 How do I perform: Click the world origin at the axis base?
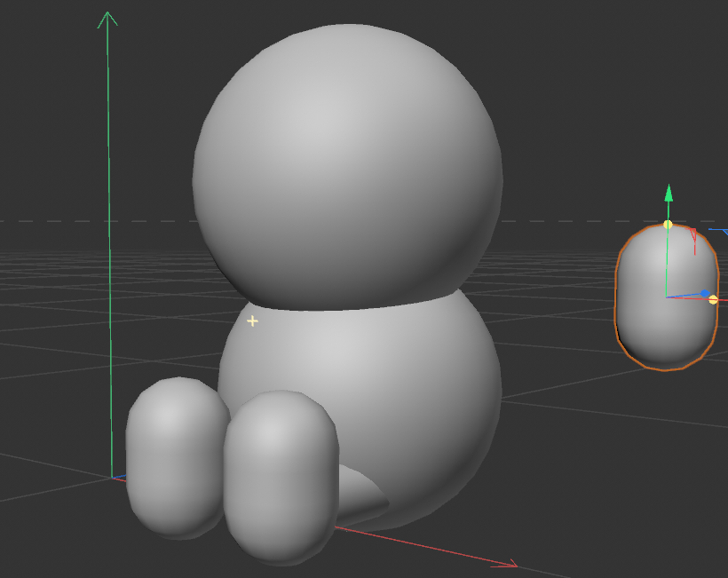pos(113,479)
